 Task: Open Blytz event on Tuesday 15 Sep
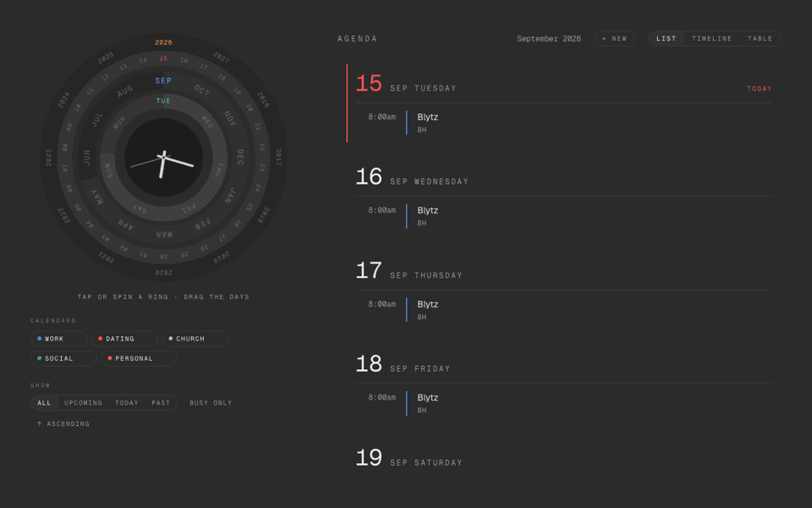(x=563, y=123)
